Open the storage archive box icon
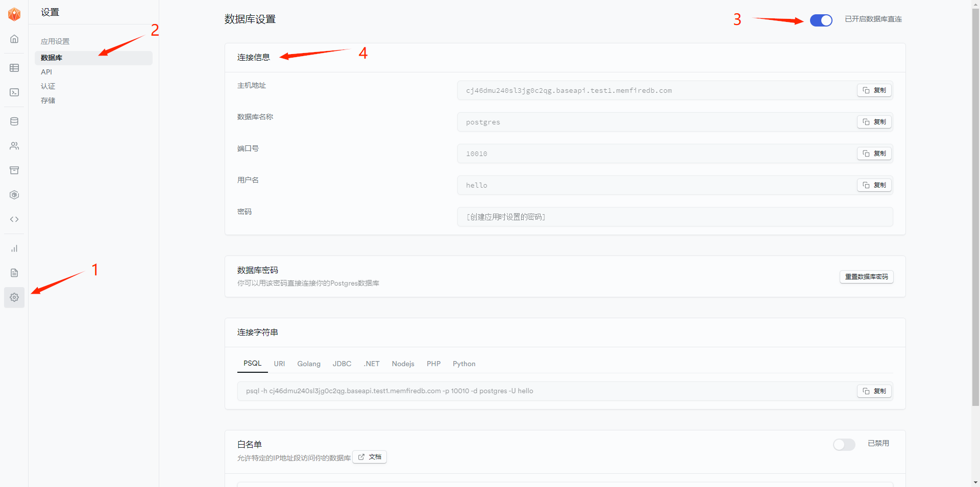The width and height of the screenshot is (980, 487). tap(14, 170)
